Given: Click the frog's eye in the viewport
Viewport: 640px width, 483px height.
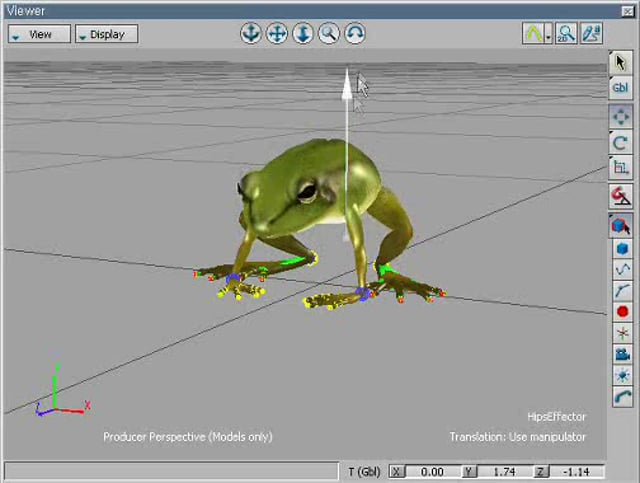Looking at the screenshot, I should 307,192.
